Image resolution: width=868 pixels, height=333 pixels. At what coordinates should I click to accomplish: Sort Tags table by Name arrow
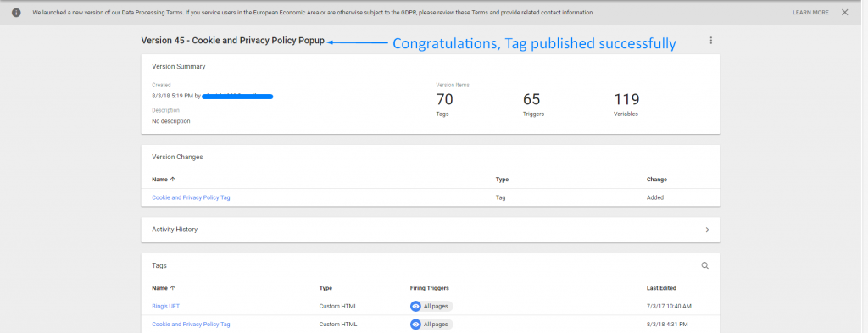tap(173, 287)
